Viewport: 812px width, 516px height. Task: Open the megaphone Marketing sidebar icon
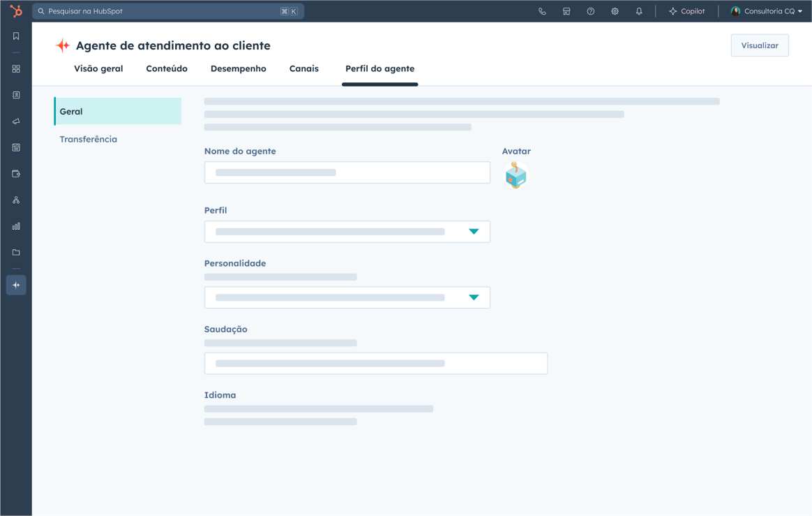pos(16,121)
